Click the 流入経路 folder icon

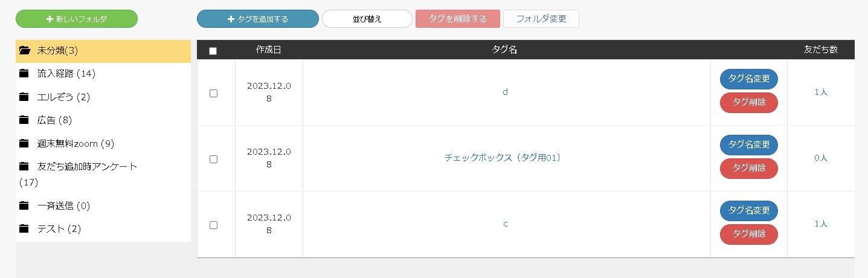[x=24, y=74]
